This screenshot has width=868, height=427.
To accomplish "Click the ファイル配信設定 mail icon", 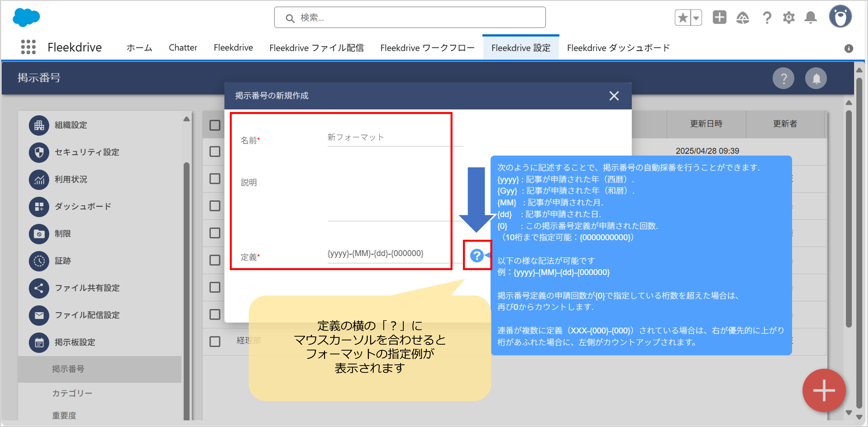I will 39,315.
